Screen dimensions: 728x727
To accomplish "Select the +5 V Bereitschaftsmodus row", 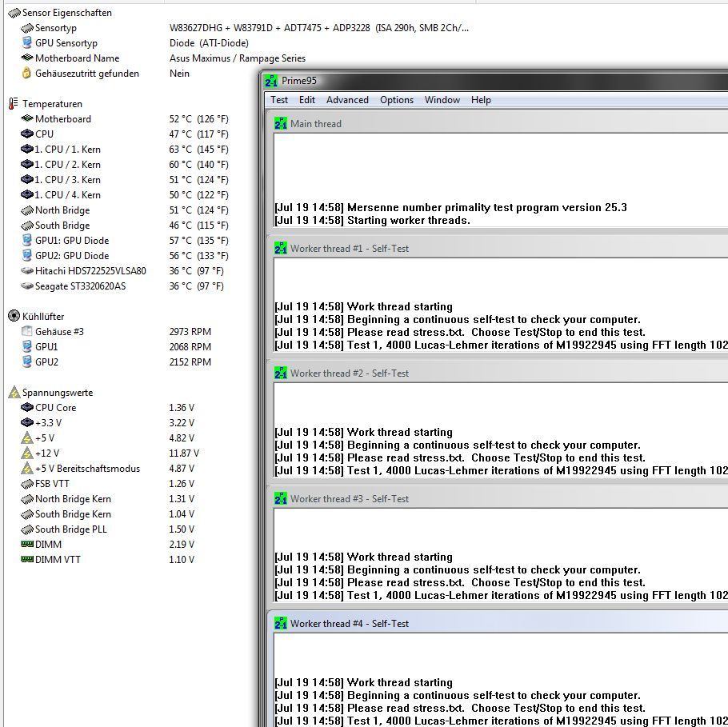I will pos(108,469).
